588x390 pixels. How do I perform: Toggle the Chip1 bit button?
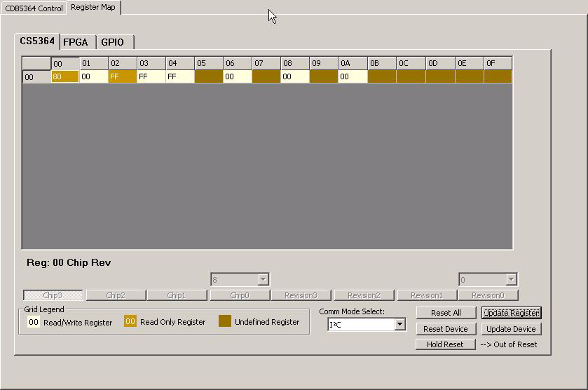click(177, 295)
